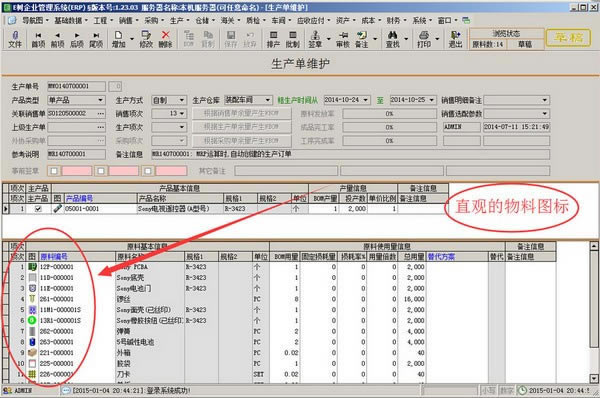Click the 签章 stamp icon
This screenshot has height=398, width=600.
click(315, 39)
